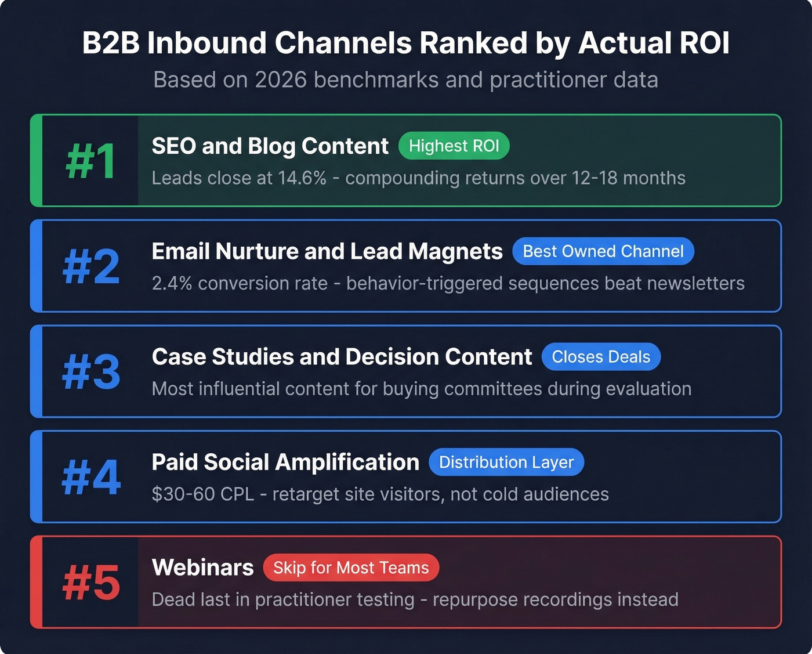Click the main B2B Inbound Channels title

click(406, 42)
